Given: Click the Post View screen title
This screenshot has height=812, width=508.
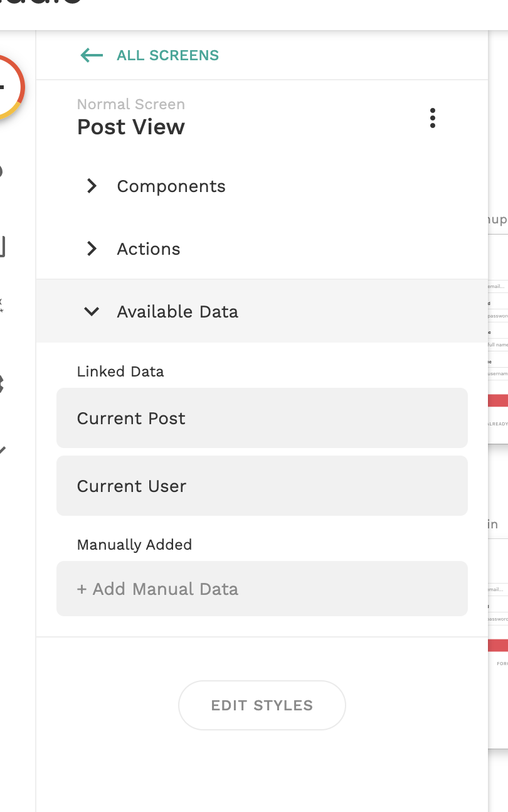Looking at the screenshot, I should pyautogui.click(x=131, y=127).
